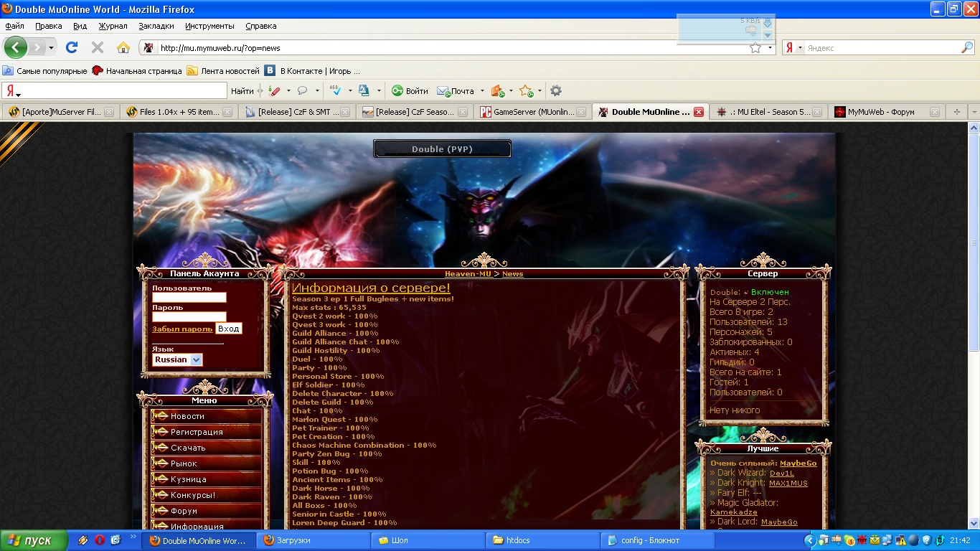This screenshot has height=551, width=980.
Task: Click the Забыл пароль link
Action: pos(182,329)
